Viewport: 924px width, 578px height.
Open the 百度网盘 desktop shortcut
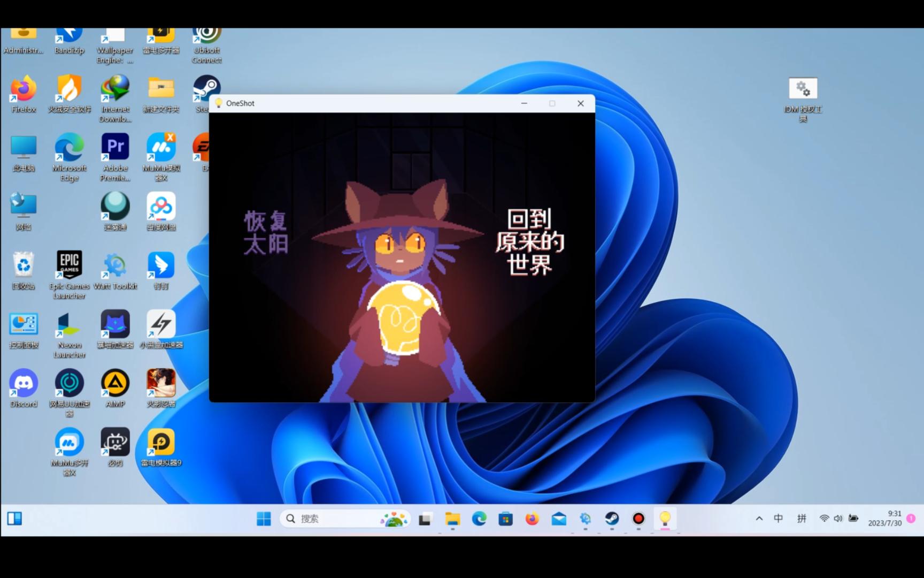[161, 212]
